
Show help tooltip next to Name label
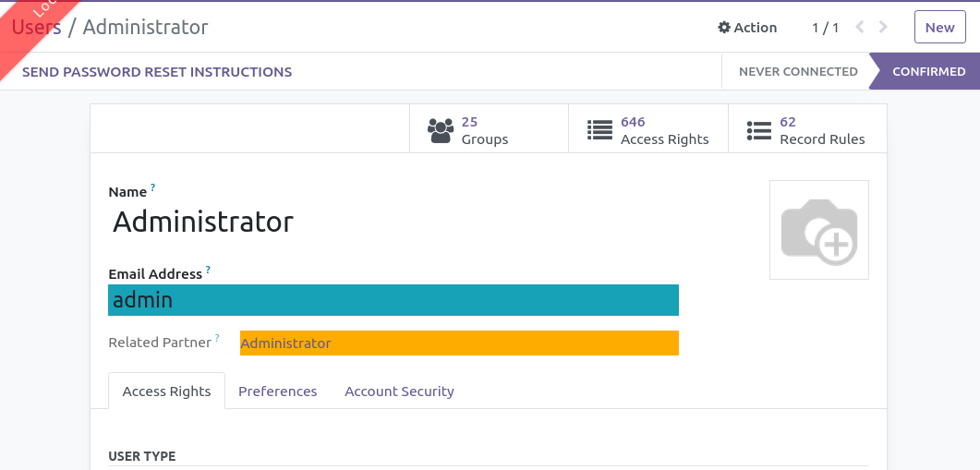153,188
